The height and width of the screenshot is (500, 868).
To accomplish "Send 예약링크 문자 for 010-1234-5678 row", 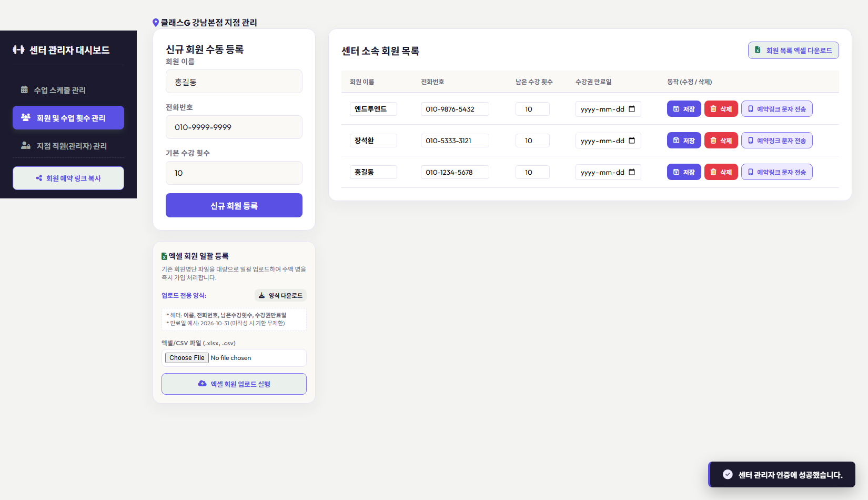I will pos(777,172).
